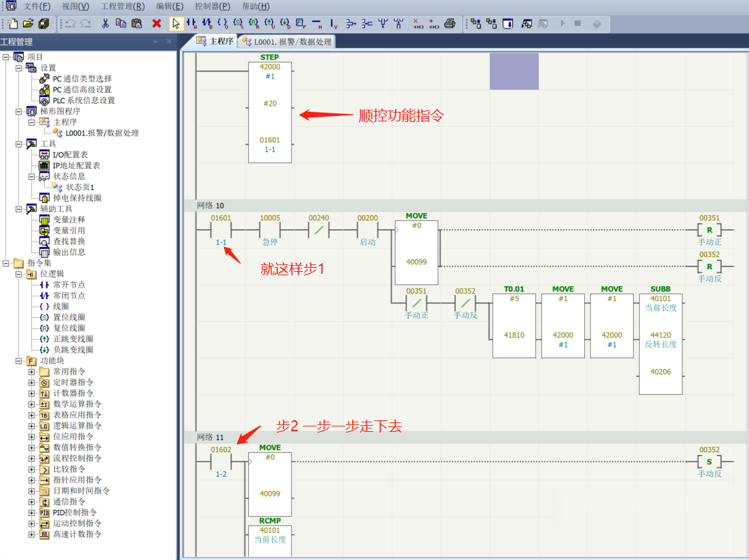This screenshot has height=560, width=749.
Task: Click the open project folder icon
Action: coord(28,24)
